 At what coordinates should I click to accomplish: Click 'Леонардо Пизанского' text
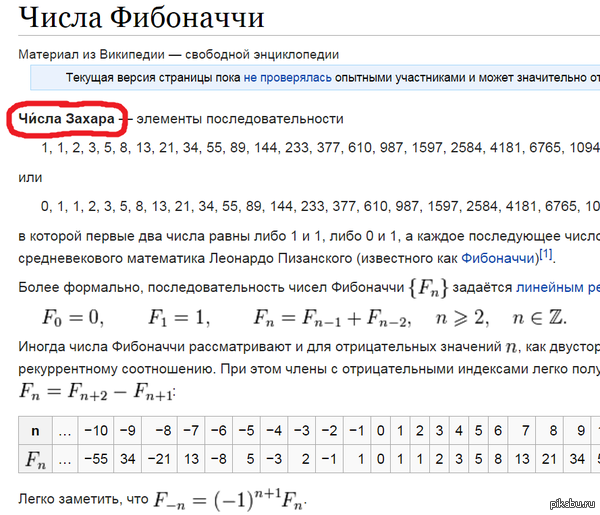click(x=280, y=258)
